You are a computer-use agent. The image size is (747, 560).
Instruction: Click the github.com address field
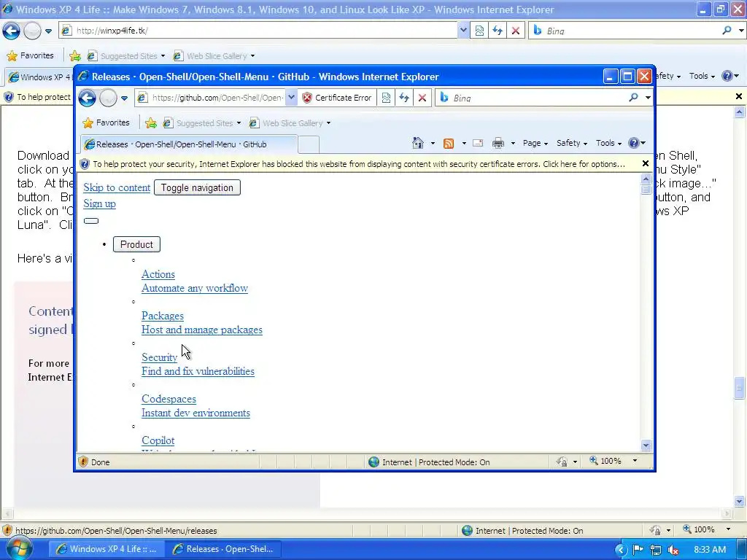pos(216,98)
